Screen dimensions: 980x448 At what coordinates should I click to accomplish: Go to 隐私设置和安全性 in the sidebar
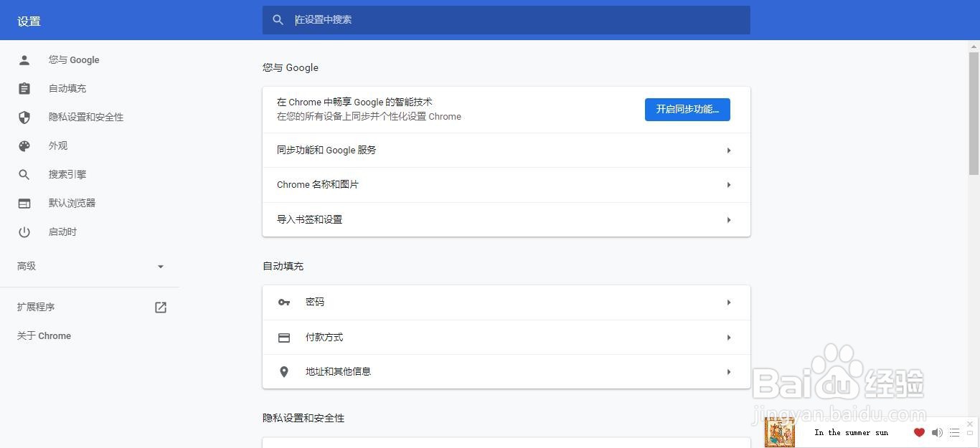[86, 118]
